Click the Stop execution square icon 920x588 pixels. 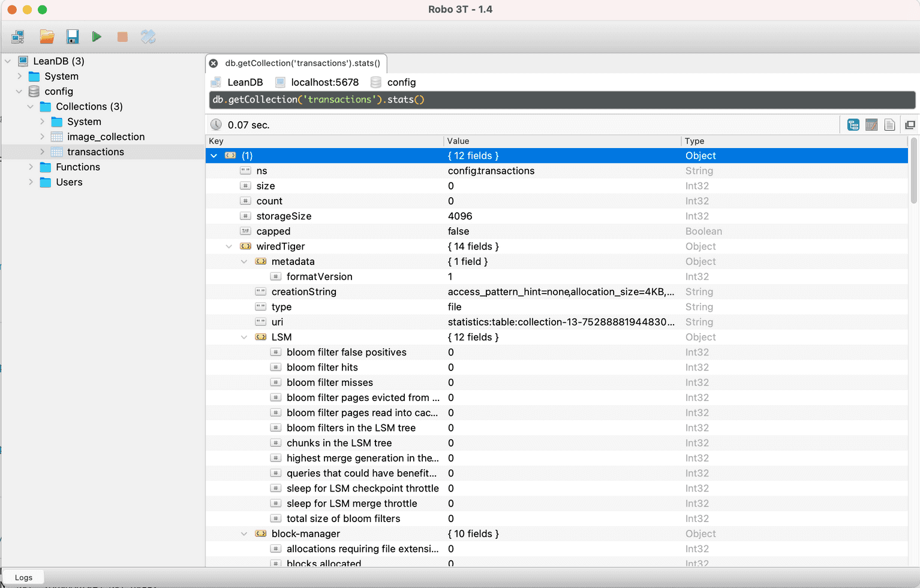pos(122,37)
